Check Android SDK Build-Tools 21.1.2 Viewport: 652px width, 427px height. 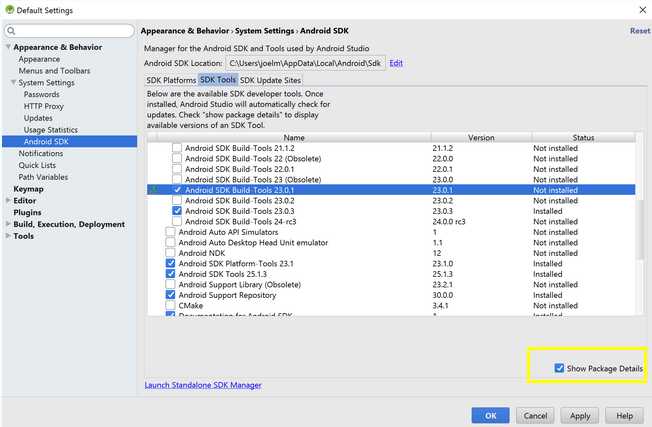click(x=177, y=148)
